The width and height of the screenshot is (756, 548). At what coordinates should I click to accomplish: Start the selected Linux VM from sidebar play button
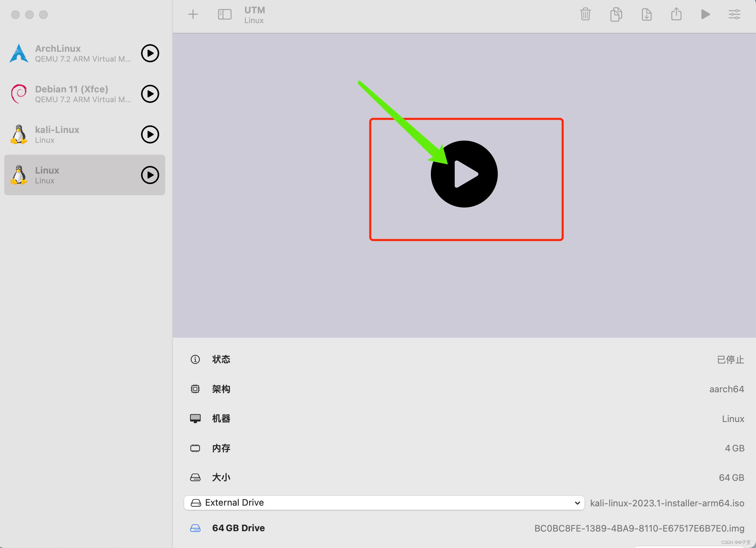[x=150, y=175]
